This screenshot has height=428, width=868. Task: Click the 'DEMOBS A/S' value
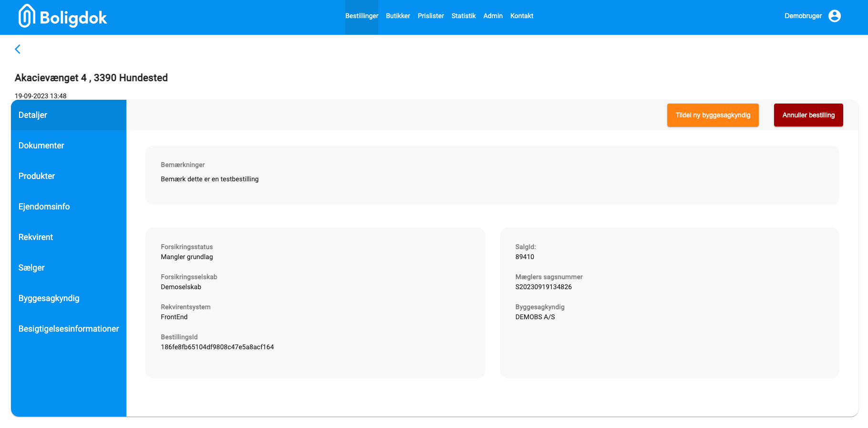(535, 317)
